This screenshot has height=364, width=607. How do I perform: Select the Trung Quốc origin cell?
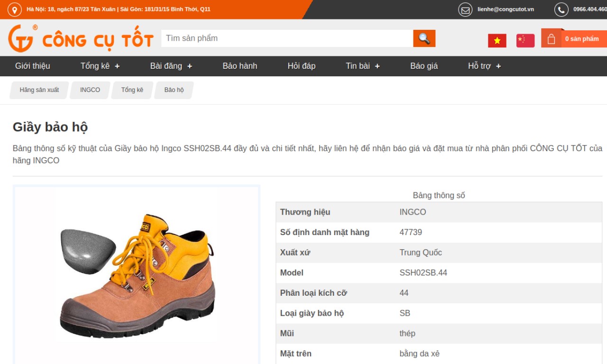[421, 253]
